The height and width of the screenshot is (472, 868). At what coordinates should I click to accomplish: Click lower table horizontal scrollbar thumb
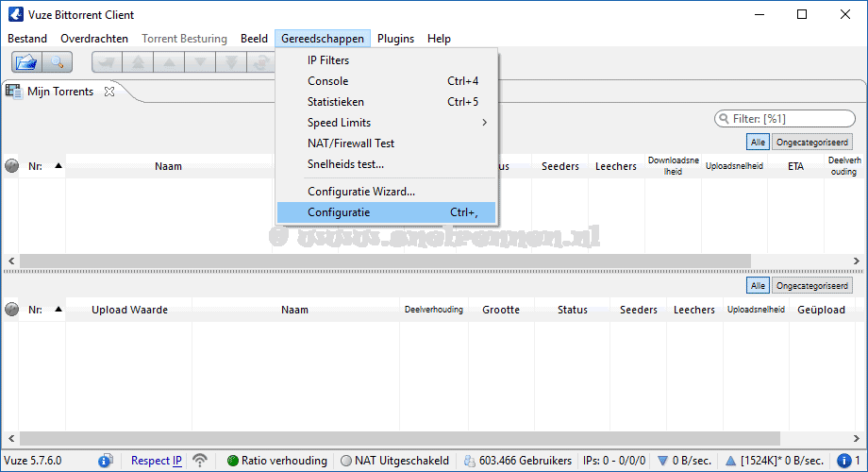coord(400,438)
